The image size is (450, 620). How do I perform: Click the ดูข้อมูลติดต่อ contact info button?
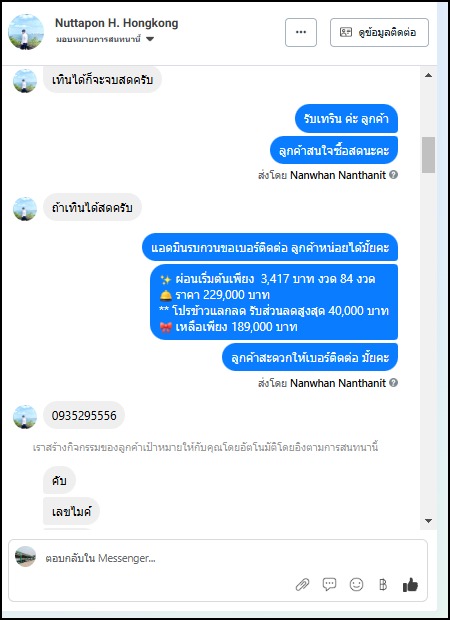coord(379,32)
